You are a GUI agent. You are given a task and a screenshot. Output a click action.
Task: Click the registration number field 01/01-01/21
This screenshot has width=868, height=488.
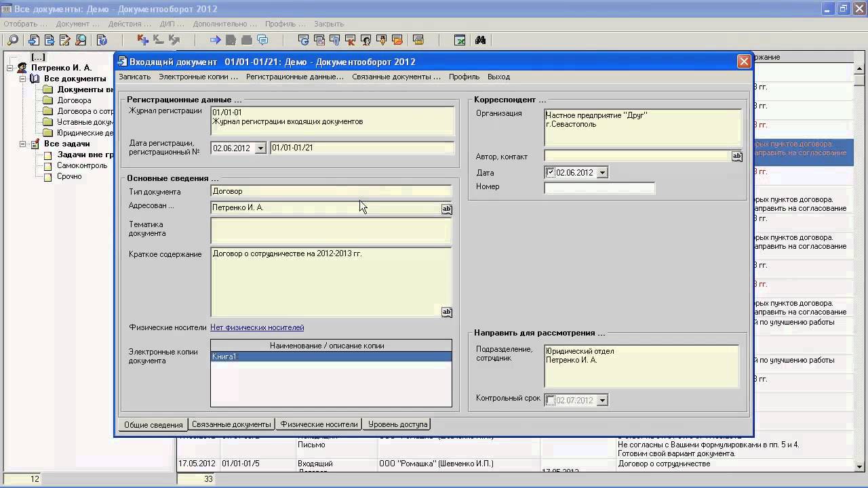[x=361, y=148]
